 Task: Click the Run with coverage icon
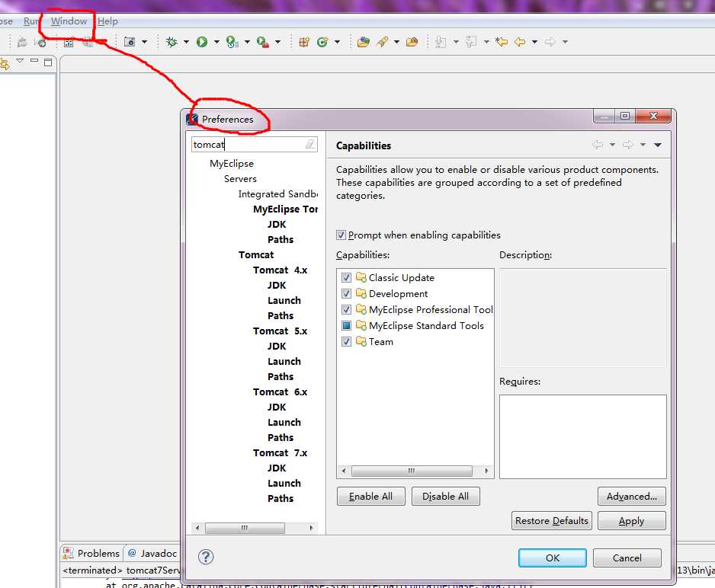232,42
